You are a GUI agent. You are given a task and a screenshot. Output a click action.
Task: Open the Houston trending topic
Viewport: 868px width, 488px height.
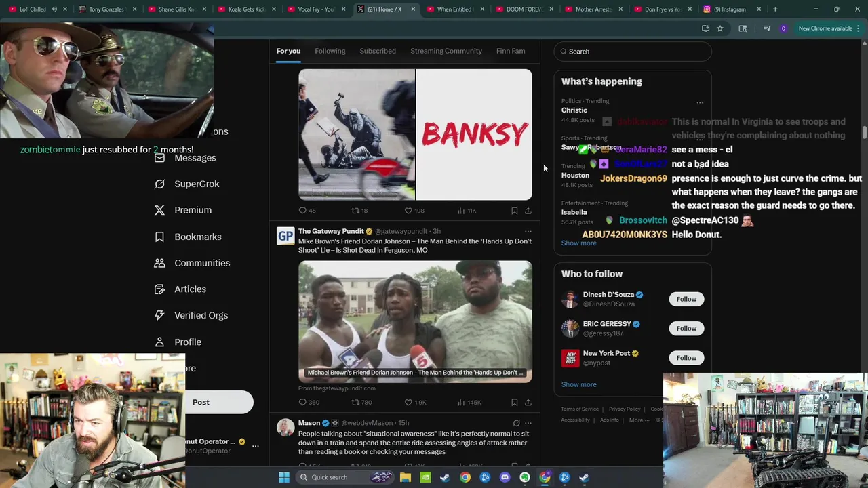point(575,176)
